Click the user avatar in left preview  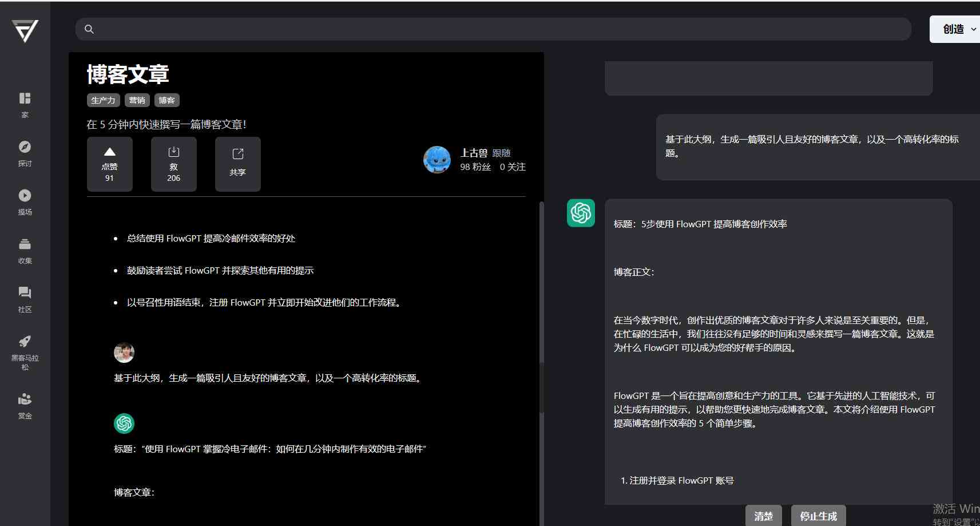tap(124, 353)
